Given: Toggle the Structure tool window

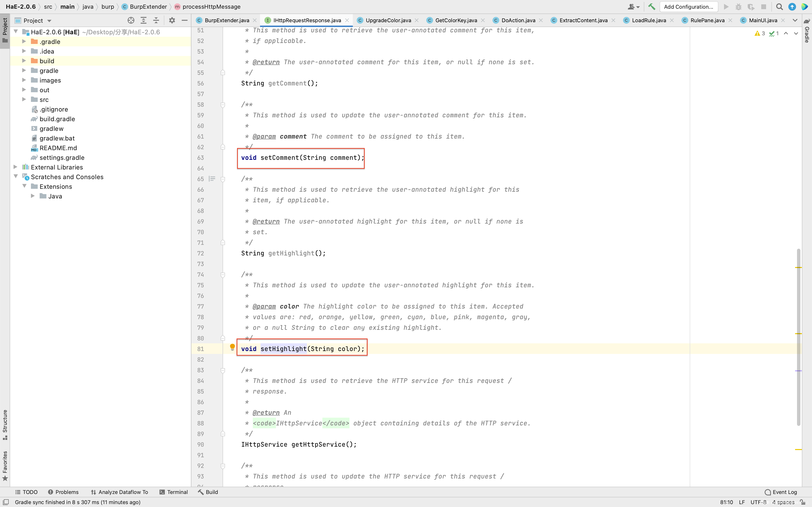Looking at the screenshot, I should [x=5, y=424].
